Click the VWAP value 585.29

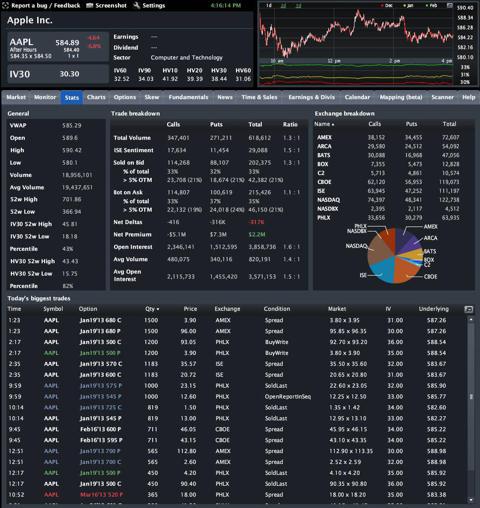72,126
